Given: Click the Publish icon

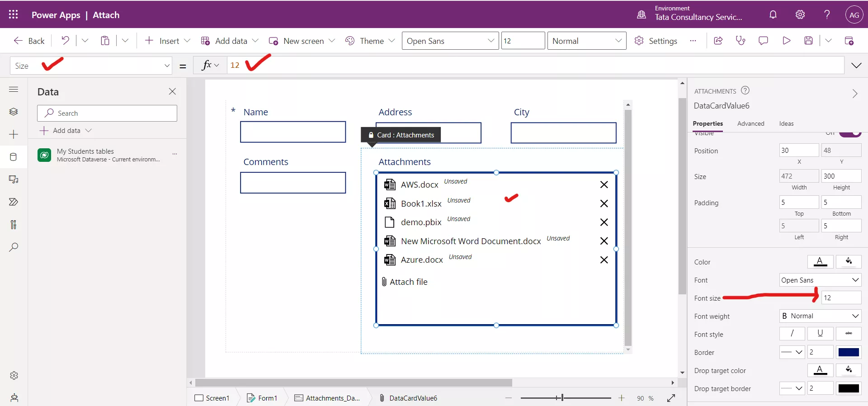Looking at the screenshot, I should click(849, 41).
